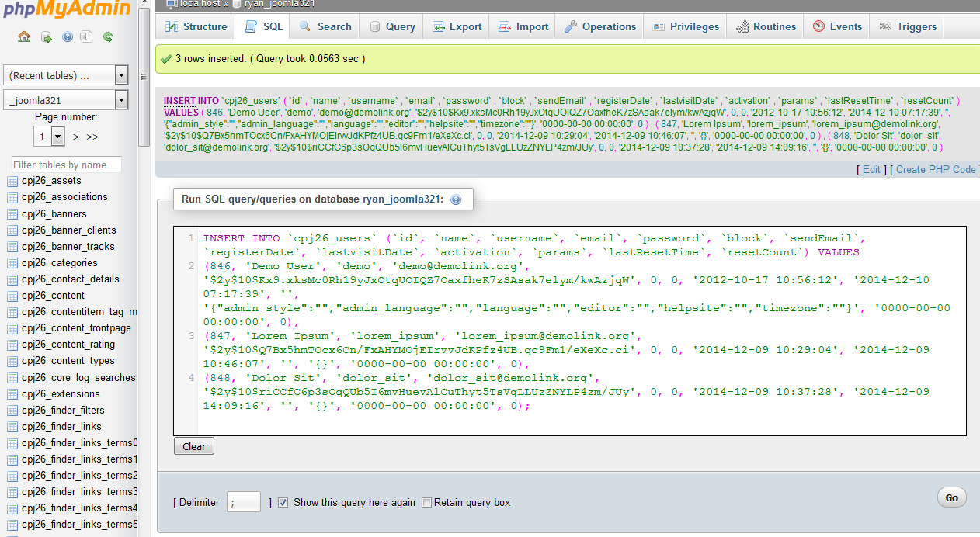980x537 pixels.
Task: Switch to the Structure tab
Action: (x=196, y=26)
